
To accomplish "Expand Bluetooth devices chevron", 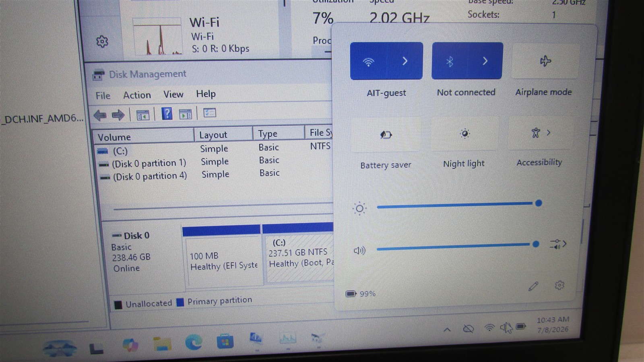I will point(485,61).
